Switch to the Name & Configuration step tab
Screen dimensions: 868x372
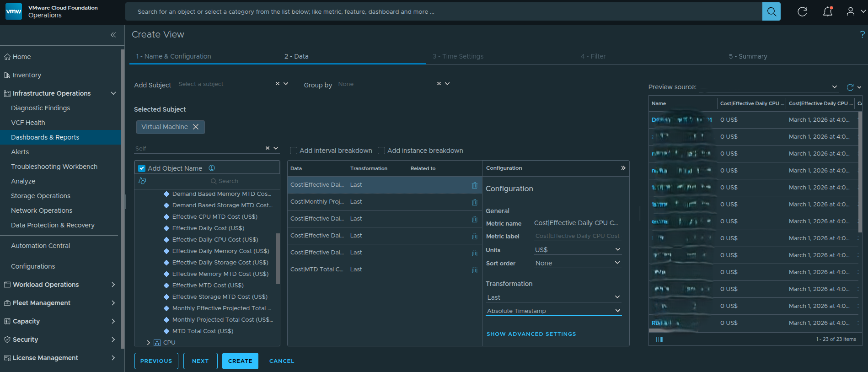[x=173, y=56]
